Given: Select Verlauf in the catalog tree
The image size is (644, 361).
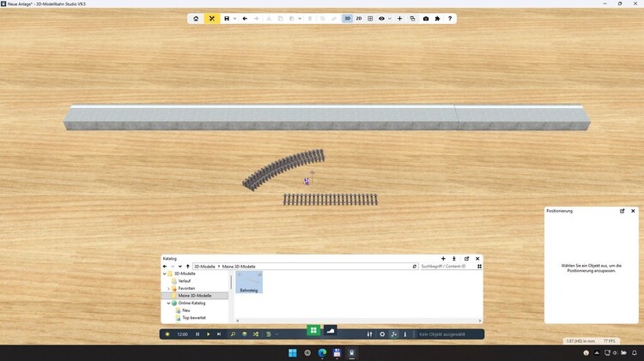Looking at the screenshot, I should (185, 281).
